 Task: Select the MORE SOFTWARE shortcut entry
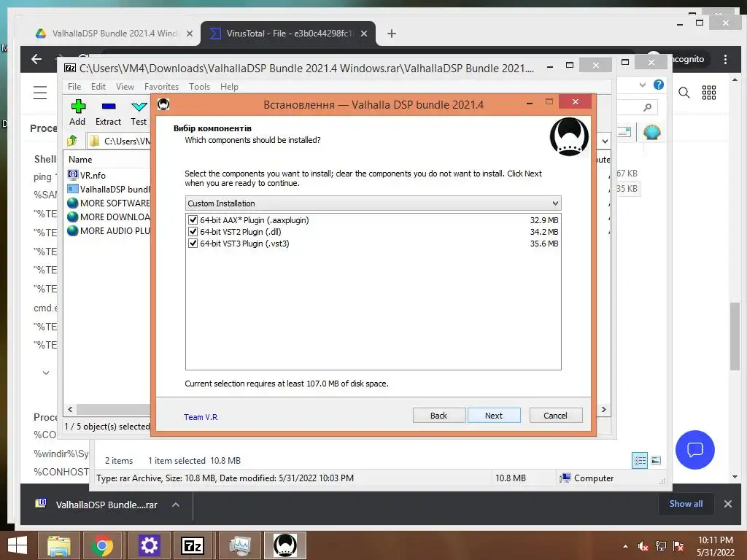(109, 203)
